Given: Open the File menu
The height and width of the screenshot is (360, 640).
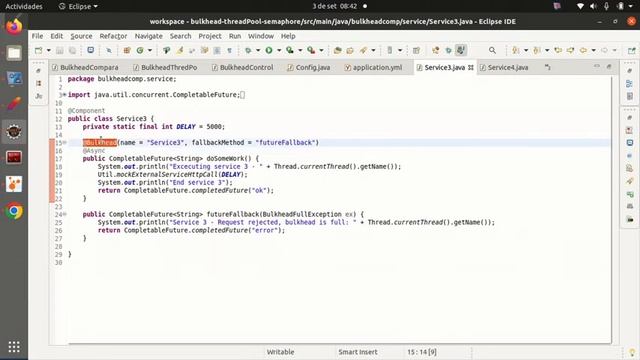Looking at the screenshot, I should click(x=37, y=36).
